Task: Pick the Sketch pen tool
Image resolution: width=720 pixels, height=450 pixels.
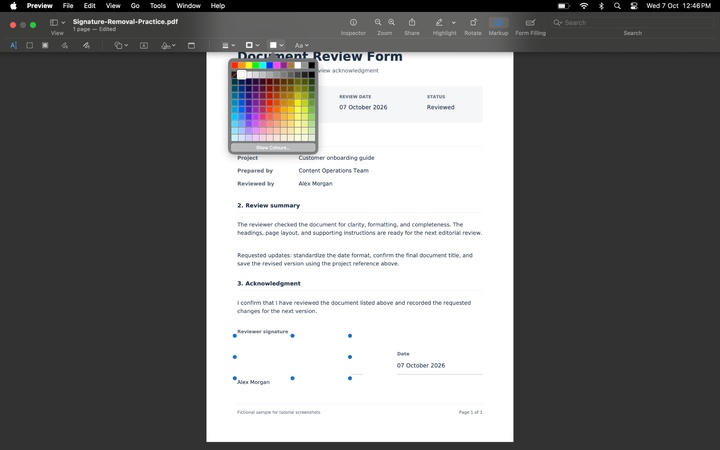Action: coord(64,45)
